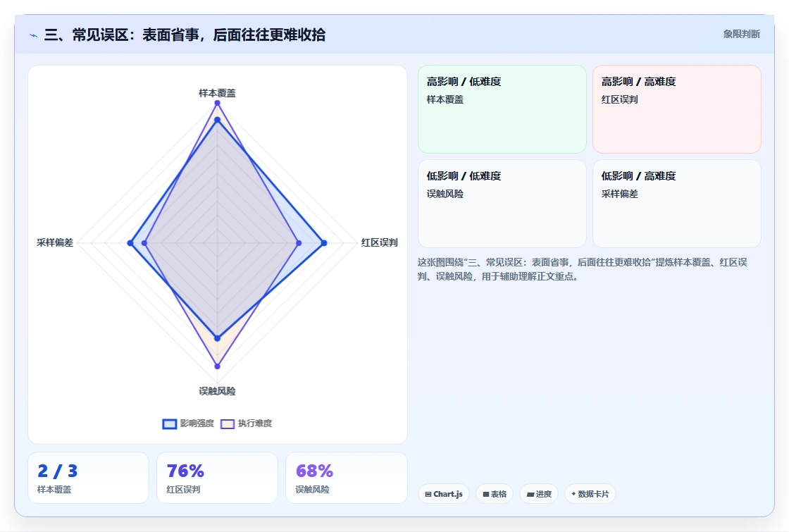
Task: Click the 执行难度 data point at 样本覆盖 top
Action: [218, 103]
